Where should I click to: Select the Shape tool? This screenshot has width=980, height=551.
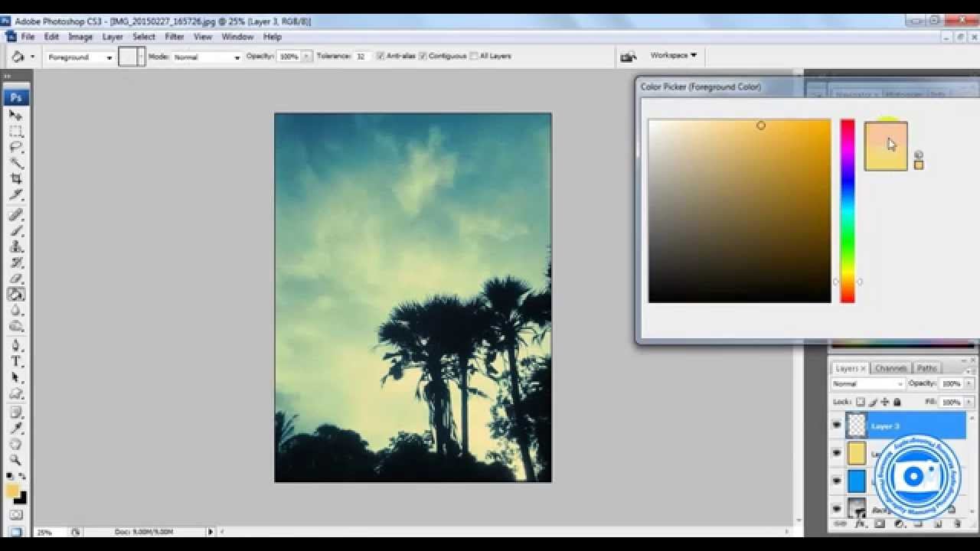coord(16,394)
